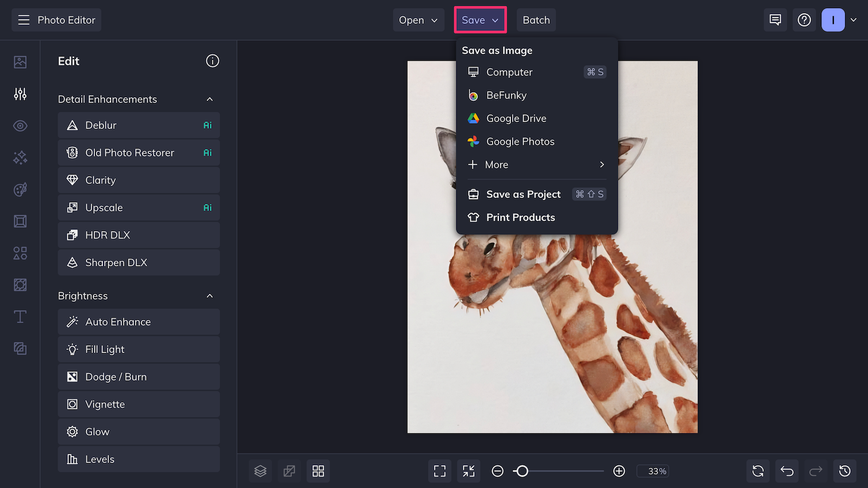
Task: Collapse the Brightness section
Action: (210, 296)
